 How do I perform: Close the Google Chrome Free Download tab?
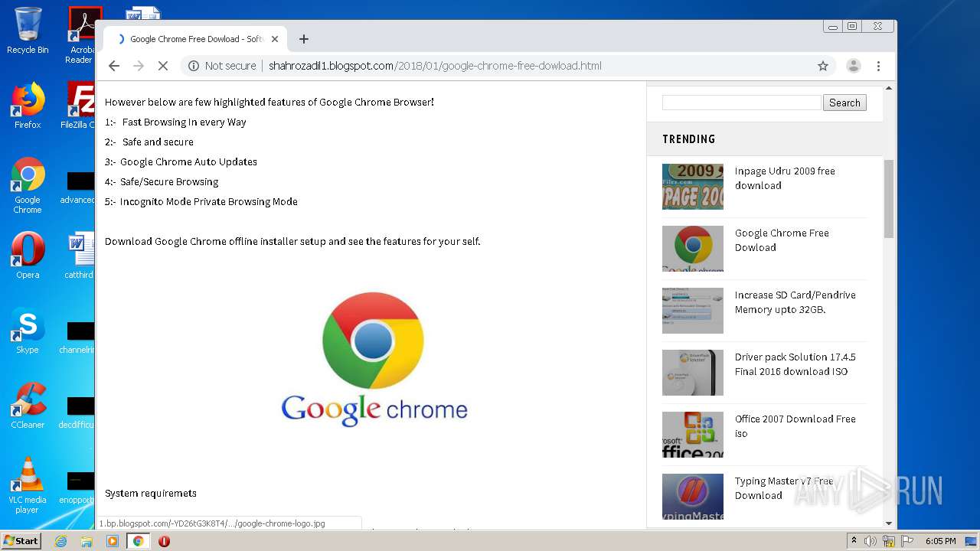[275, 39]
